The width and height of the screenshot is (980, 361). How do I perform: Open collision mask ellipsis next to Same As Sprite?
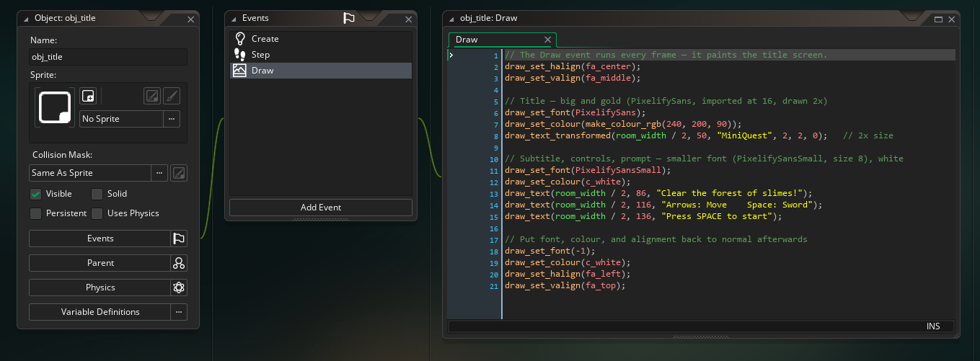click(159, 173)
